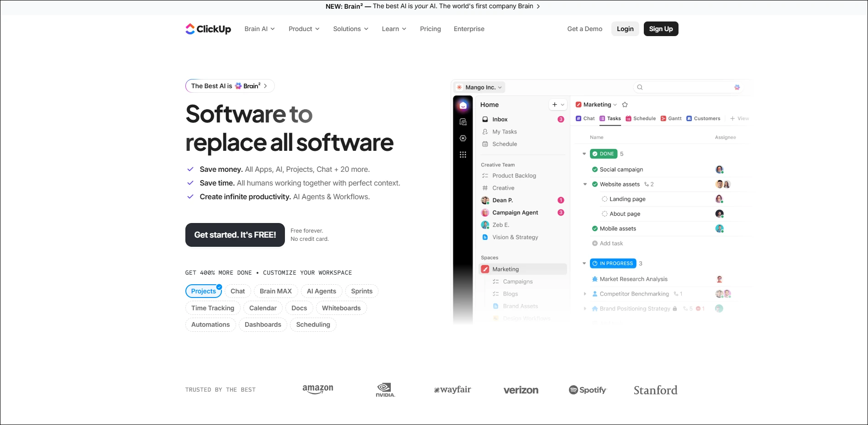Click the Sign Up button
This screenshot has height=425, width=868.
click(661, 29)
